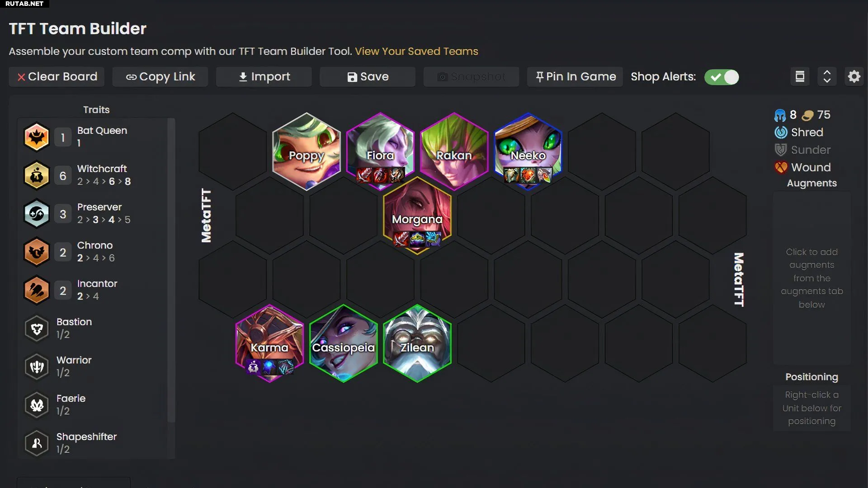Select the Incantor trait icon
Image resolution: width=868 pixels, height=488 pixels.
click(37, 291)
